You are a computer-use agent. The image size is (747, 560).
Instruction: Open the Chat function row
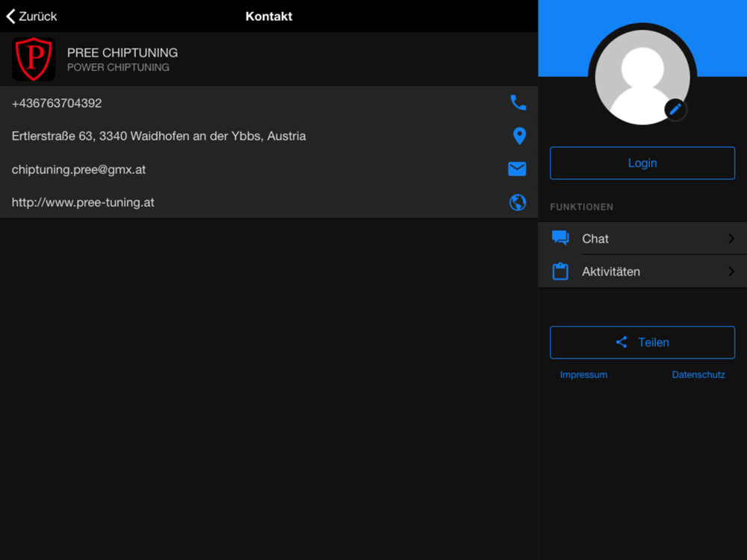[x=642, y=238]
